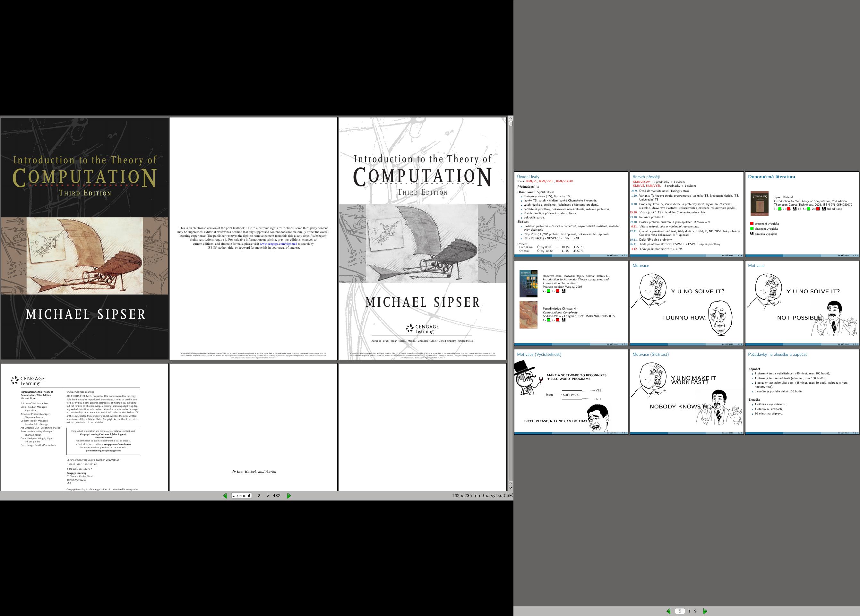The image size is (860, 616).
Task: Click 'Library of Congress Control Number' line
Action: [x=93, y=460]
